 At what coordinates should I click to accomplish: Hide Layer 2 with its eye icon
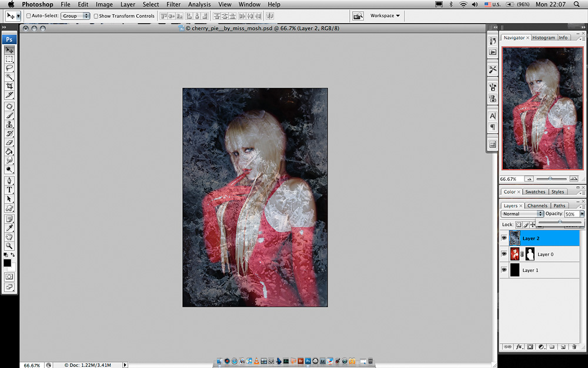504,238
